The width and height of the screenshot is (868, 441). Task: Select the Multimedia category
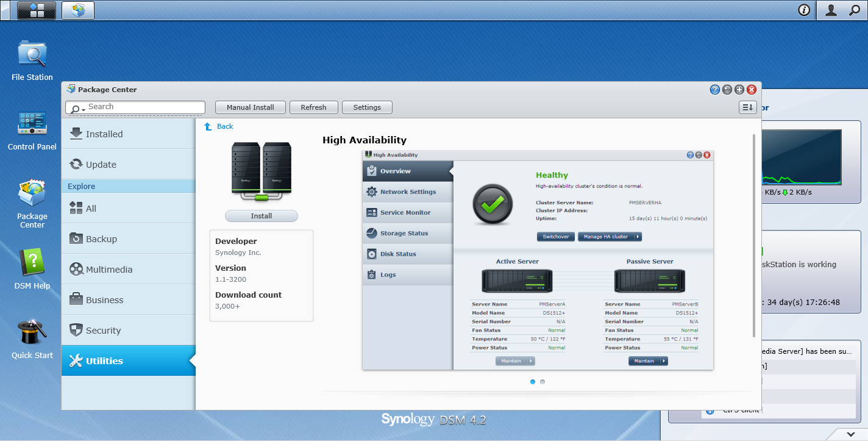pos(129,269)
